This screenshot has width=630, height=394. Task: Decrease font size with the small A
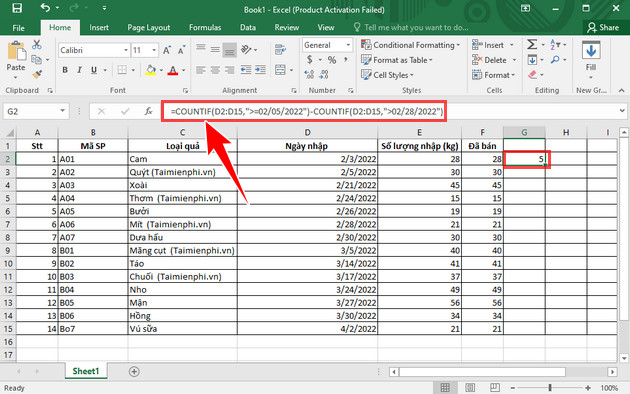click(x=181, y=50)
